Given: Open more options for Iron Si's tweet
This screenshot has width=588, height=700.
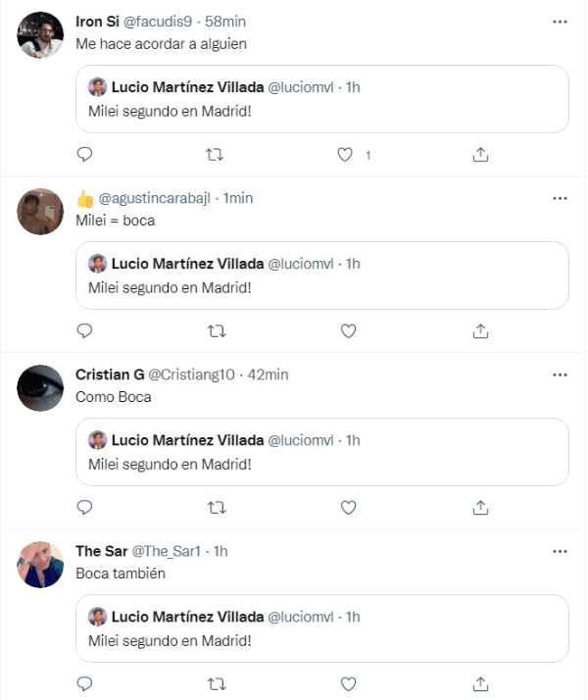Looking at the screenshot, I should click(x=560, y=22).
